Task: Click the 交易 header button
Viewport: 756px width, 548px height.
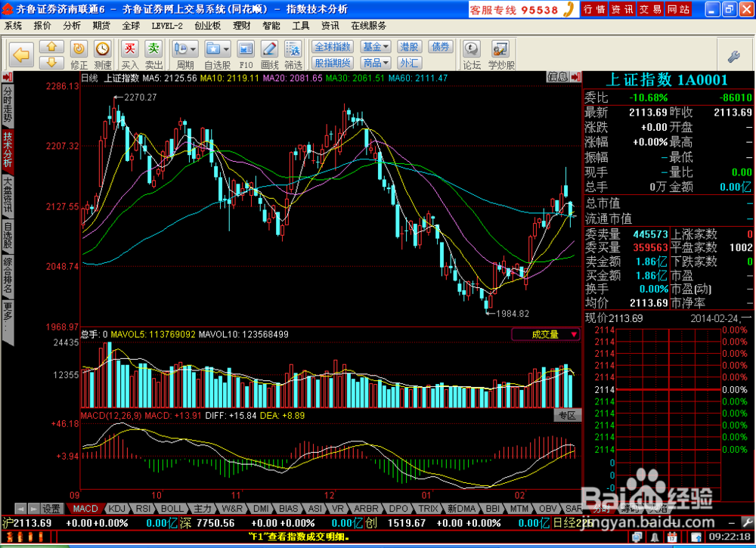Action: click(x=650, y=9)
